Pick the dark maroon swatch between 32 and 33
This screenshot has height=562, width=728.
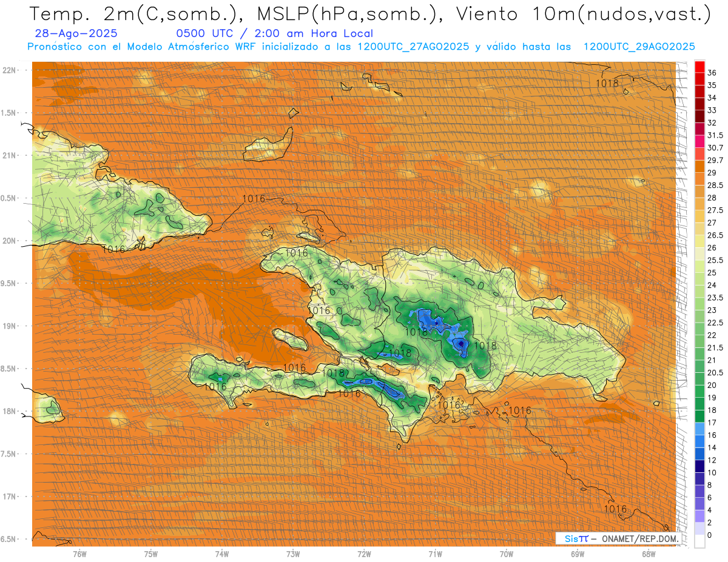[699, 116]
